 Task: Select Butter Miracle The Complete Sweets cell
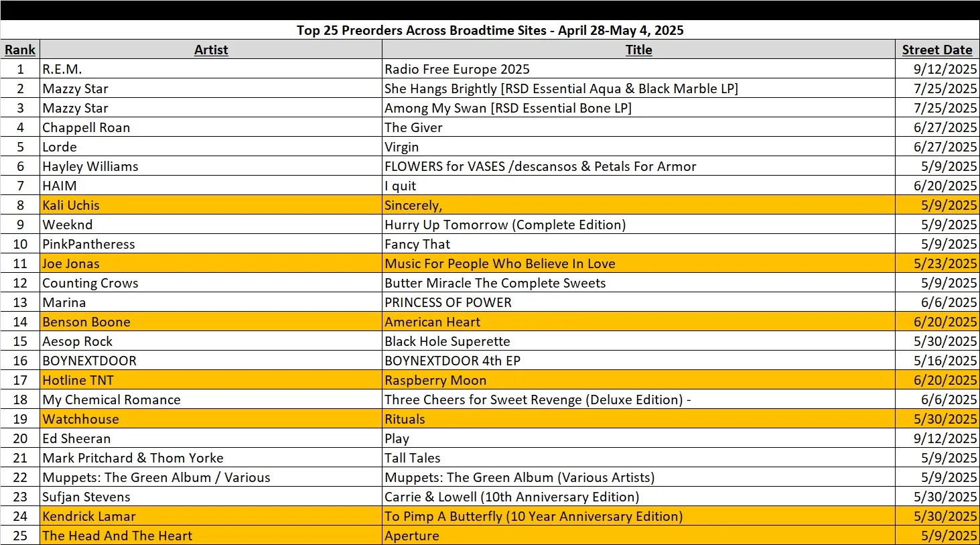638,283
